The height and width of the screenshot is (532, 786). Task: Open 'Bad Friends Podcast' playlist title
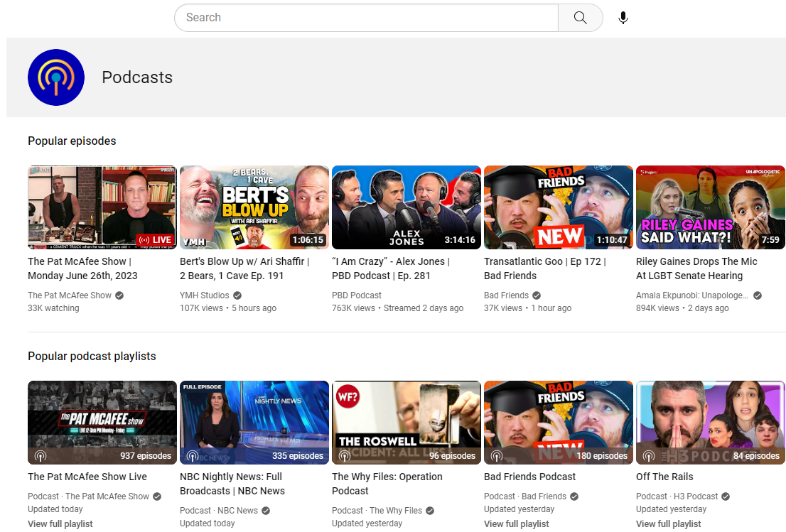click(x=530, y=477)
